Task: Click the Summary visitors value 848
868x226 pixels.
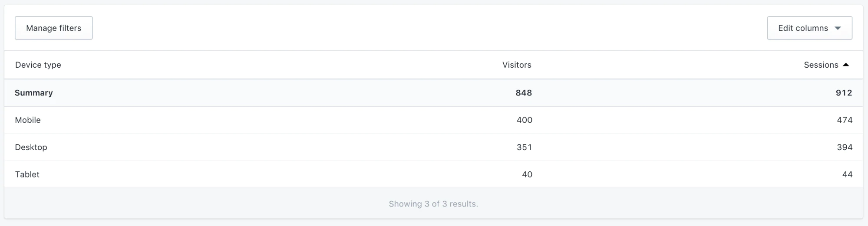Action: tap(524, 93)
